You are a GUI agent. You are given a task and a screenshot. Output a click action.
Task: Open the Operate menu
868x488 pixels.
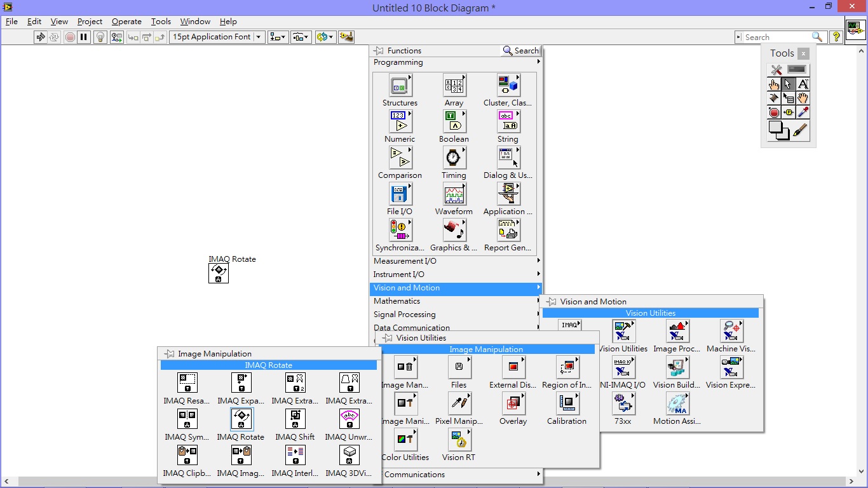pos(126,21)
